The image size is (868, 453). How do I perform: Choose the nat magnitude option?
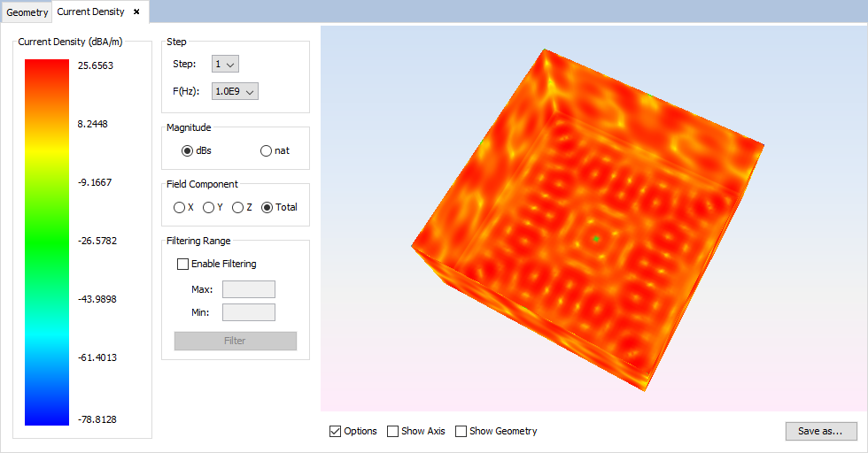coord(266,150)
